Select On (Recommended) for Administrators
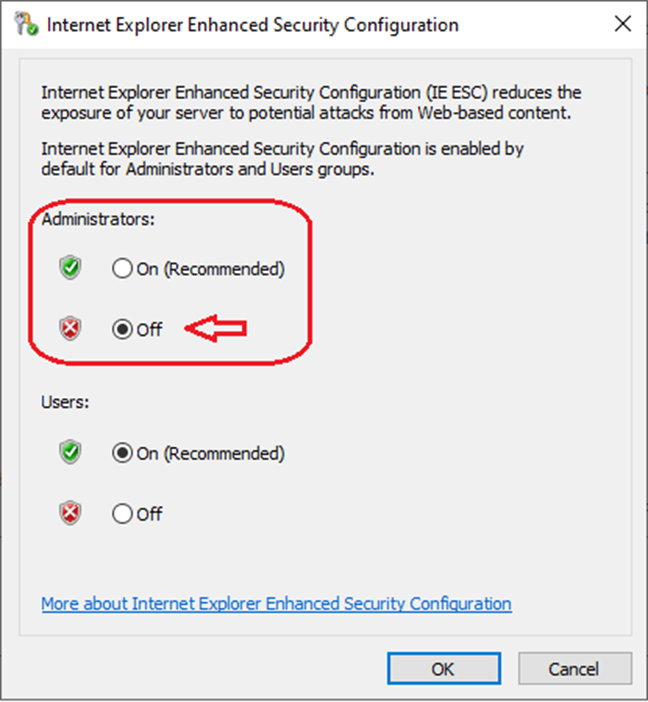Screen dimensions: 648x702 122,269
